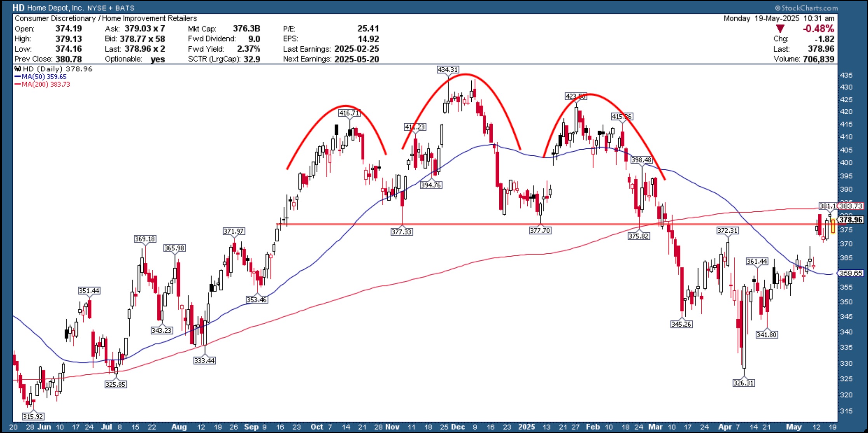Click the Optionable value 'yes'
Viewport: 868px width, 433px height.
click(158, 59)
